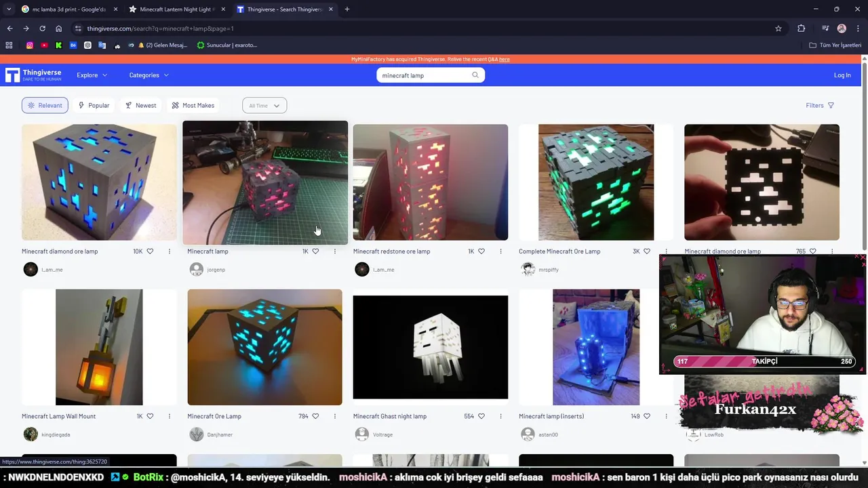Open Danjhamer's profile avatar
The image size is (868, 488).
tap(197, 434)
